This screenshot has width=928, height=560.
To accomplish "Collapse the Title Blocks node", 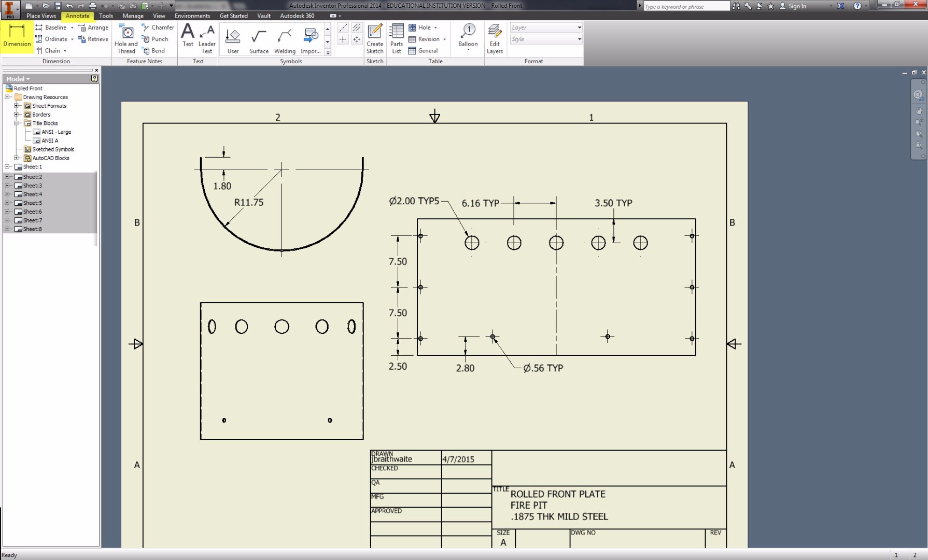I will click(x=17, y=123).
